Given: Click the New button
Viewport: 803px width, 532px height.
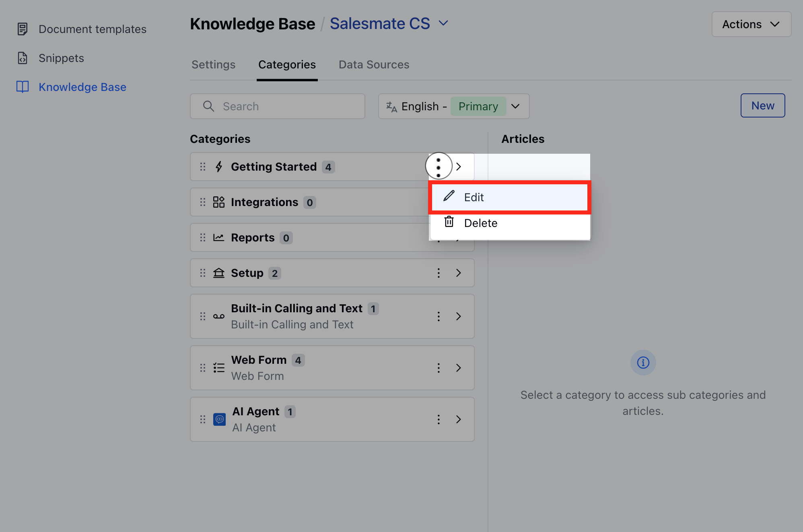Looking at the screenshot, I should [x=763, y=105].
